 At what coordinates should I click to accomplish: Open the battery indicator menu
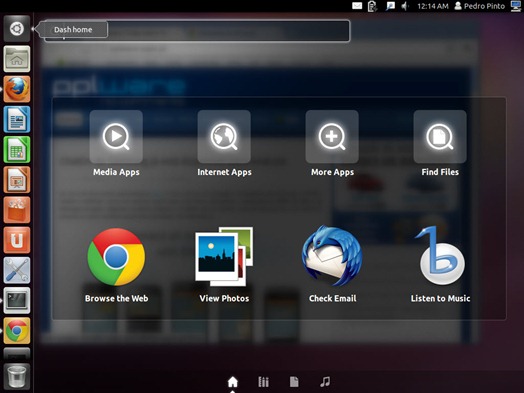372,6
